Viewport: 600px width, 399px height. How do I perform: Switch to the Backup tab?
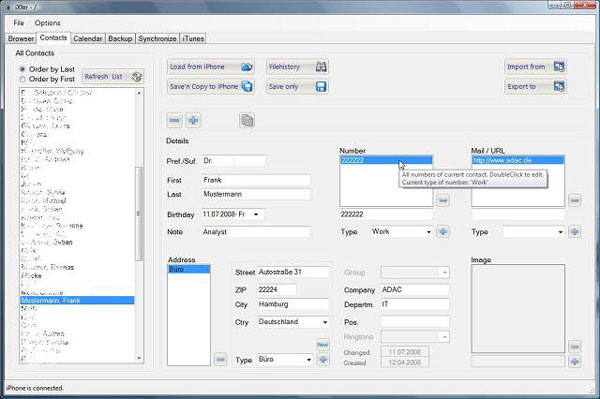[x=120, y=39]
